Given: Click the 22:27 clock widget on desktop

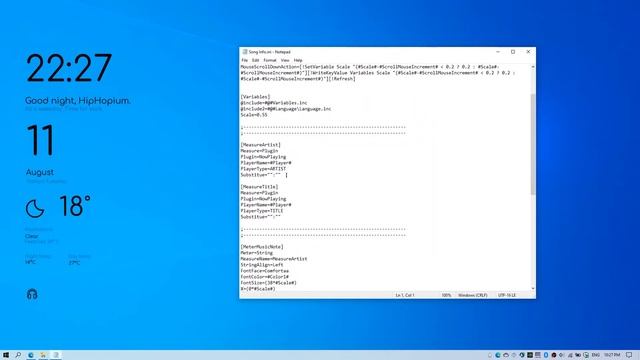Looking at the screenshot, I should [x=69, y=68].
